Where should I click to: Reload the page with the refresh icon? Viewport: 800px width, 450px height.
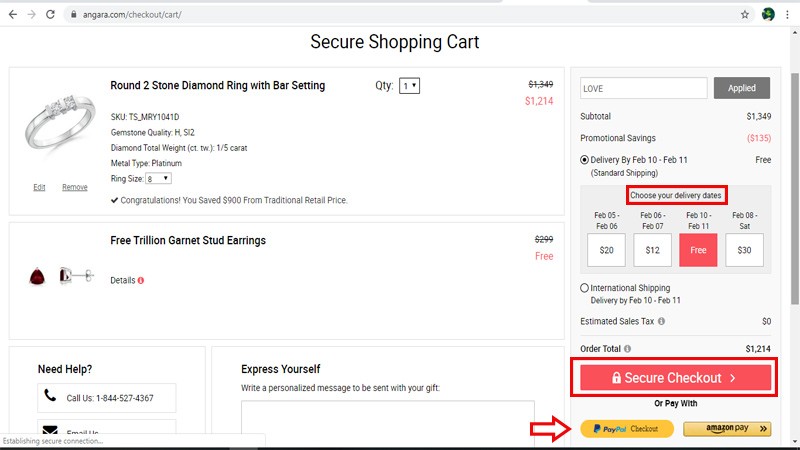50,15
